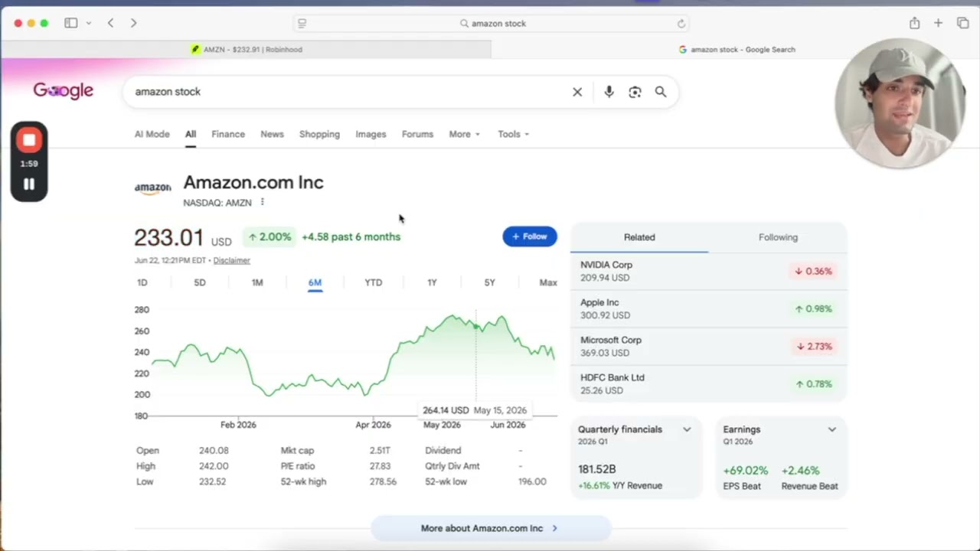980x551 pixels.
Task: Clear the search query
Action: pos(577,92)
